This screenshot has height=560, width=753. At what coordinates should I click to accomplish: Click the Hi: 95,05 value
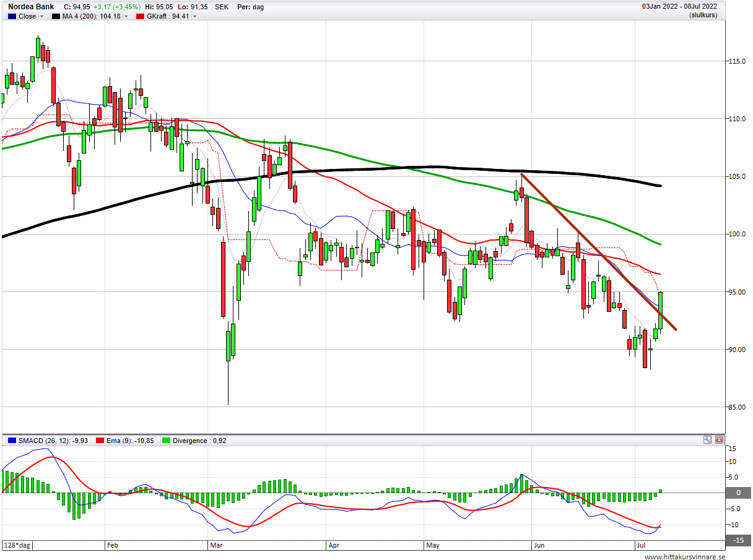pyautogui.click(x=160, y=7)
